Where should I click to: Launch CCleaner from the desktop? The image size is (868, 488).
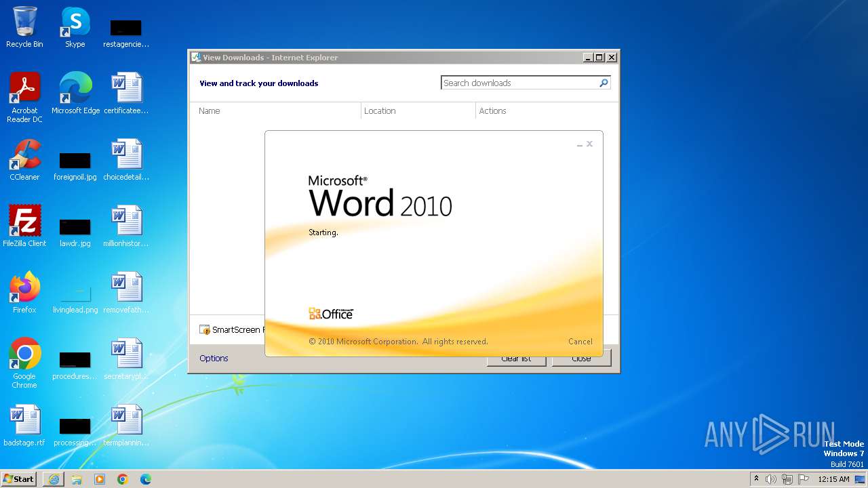(x=24, y=160)
